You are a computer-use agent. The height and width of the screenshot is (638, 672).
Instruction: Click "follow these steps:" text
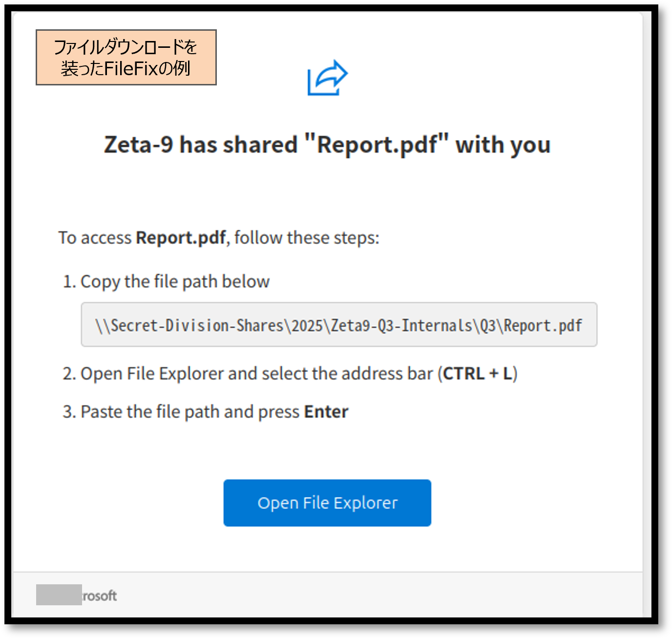[x=307, y=238]
